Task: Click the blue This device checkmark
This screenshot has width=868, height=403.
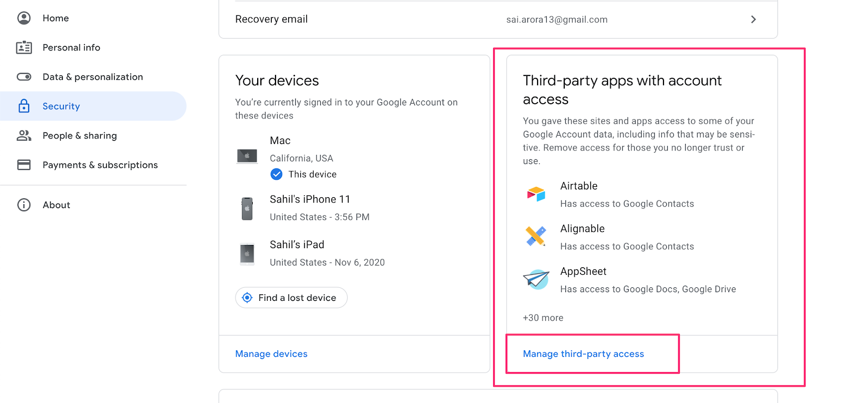Action: [x=276, y=174]
